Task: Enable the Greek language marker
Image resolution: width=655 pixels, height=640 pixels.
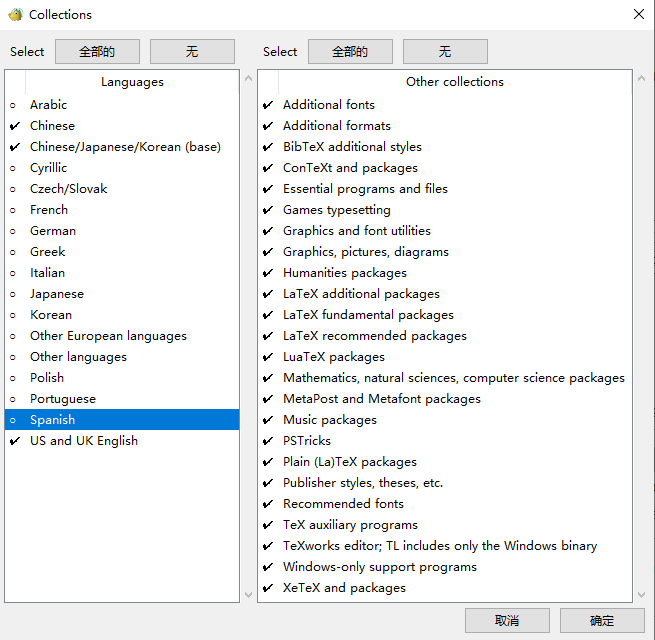Action: pyautogui.click(x=13, y=252)
